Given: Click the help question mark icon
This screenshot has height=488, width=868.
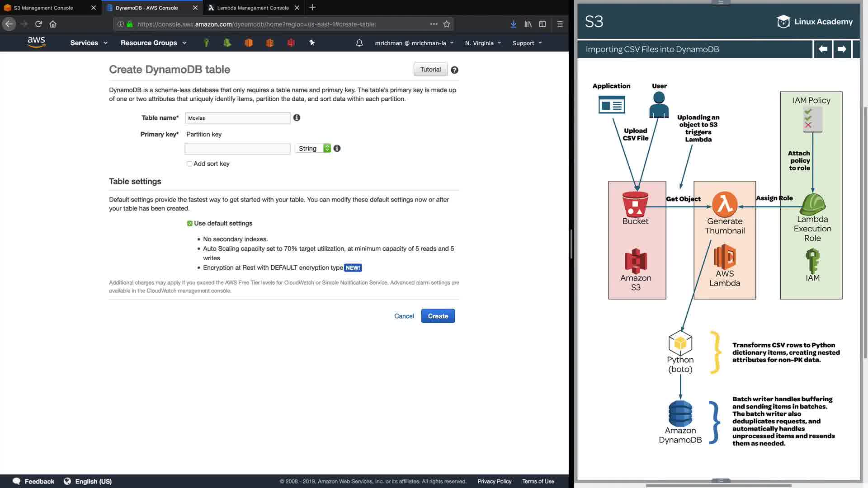Looking at the screenshot, I should point(454,70).
